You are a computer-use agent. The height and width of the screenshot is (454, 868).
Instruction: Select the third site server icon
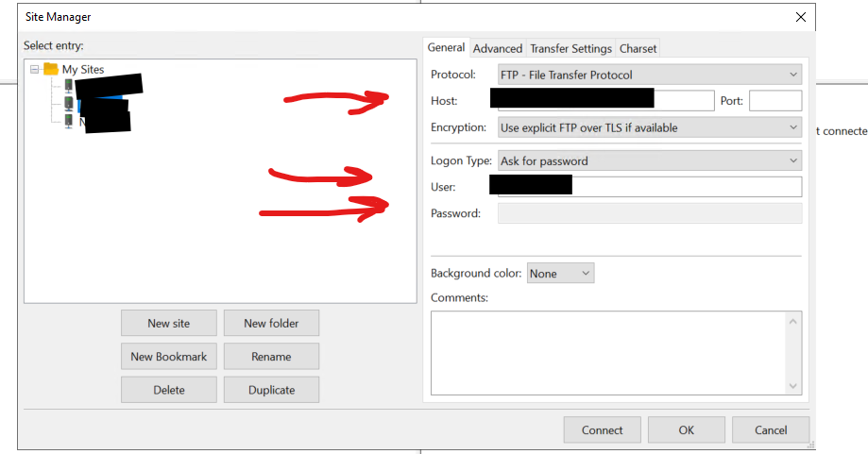pyautogui.click(x=69, y=122)
